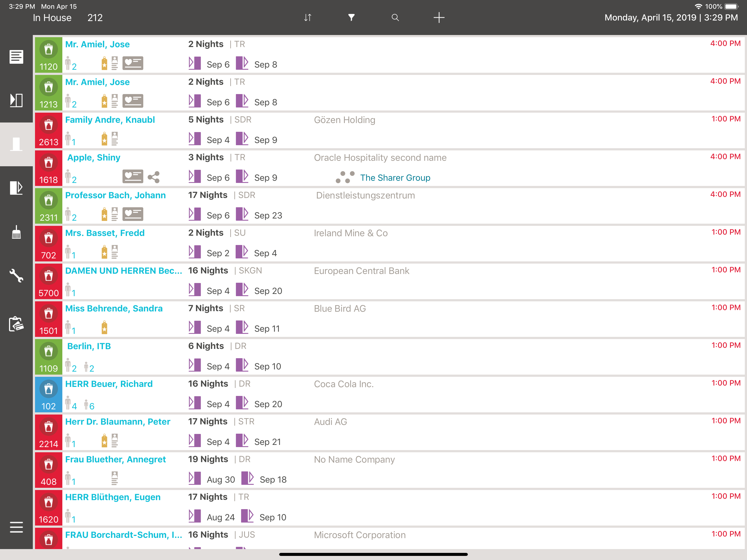Tap the 212 in-house count

point(95,17)
